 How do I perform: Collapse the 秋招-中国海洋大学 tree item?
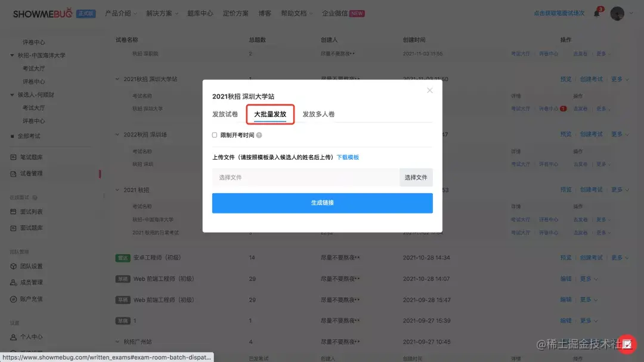pyautogui.click(x=13, y=54)
